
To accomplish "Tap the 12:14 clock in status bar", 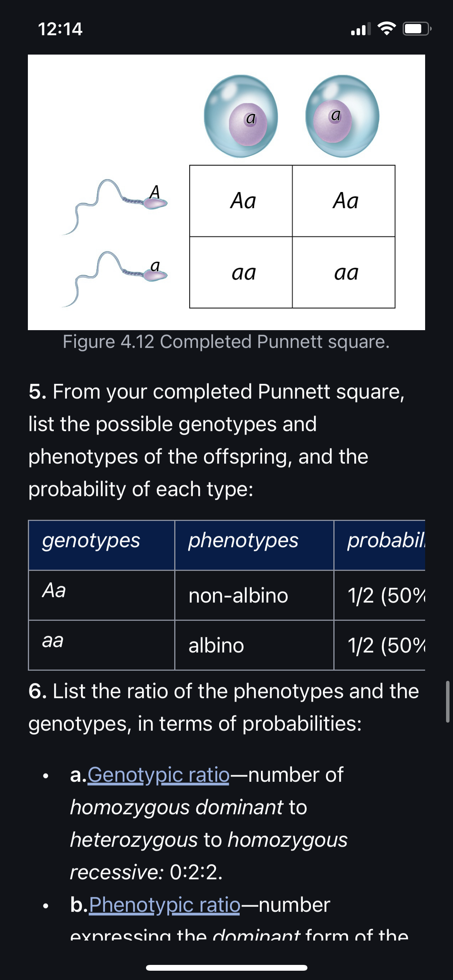I will click(60, 29).
